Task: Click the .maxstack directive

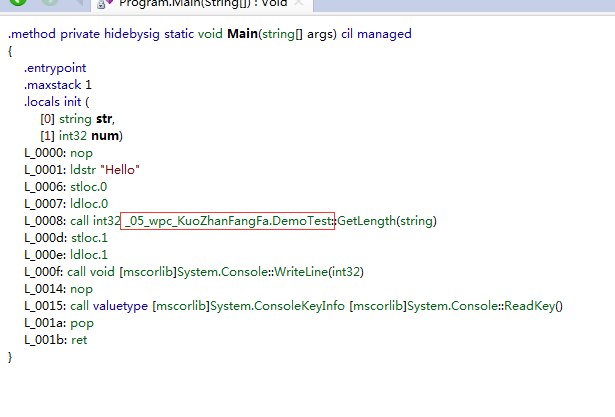Action: click(53, 85)
